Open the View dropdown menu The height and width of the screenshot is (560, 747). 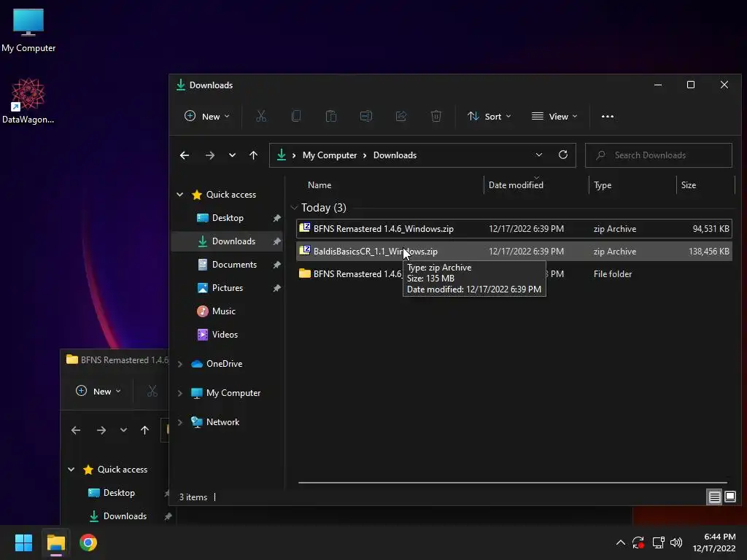click(x=554, y=116)
